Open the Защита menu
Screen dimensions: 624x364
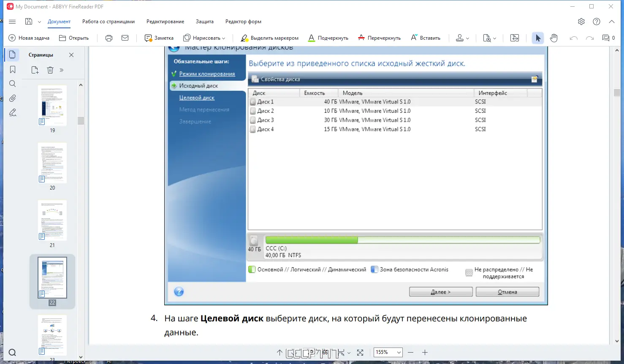pos(205,21)
